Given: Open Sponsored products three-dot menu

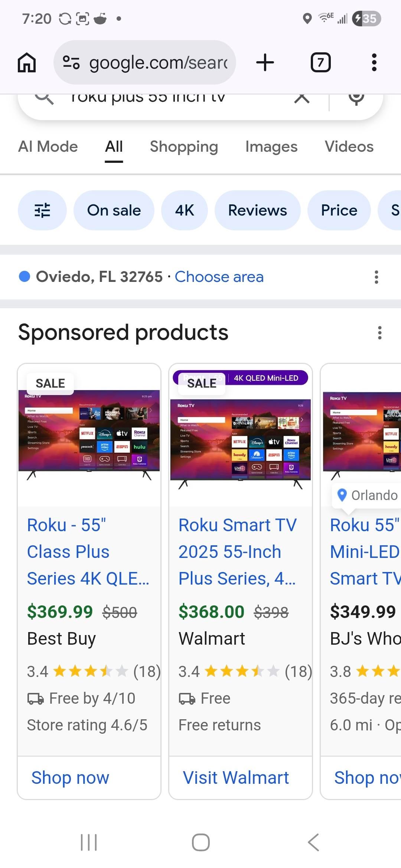Looking at the screenshot, I should tap(379, 333).
